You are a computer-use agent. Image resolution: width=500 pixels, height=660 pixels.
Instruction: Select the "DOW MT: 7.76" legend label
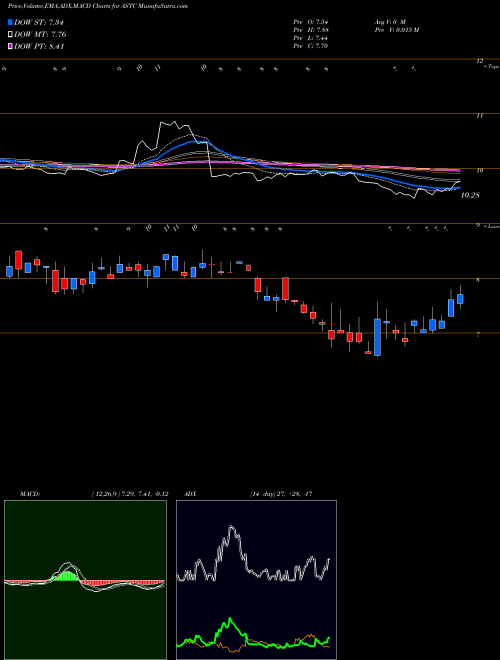40,35
